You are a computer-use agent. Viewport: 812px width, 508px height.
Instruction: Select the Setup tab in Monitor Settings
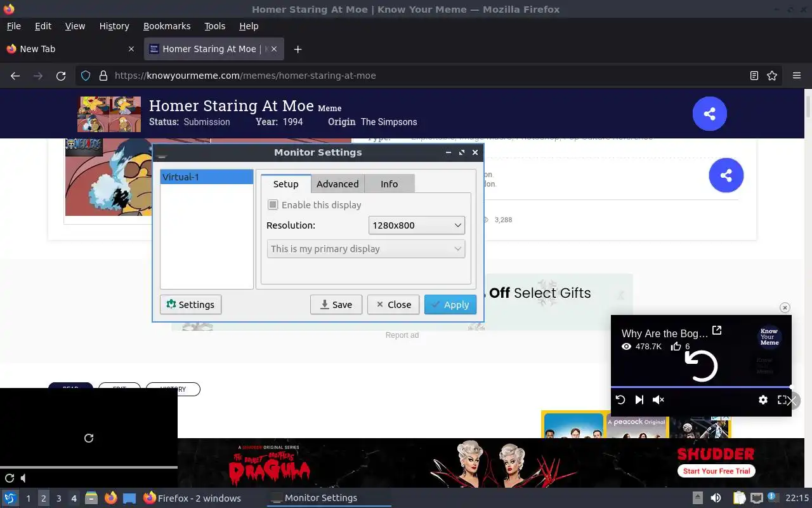point(285,184)
